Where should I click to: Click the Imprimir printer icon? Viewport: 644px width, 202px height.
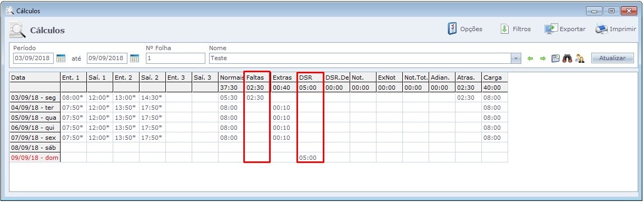[x=601, y=29]
